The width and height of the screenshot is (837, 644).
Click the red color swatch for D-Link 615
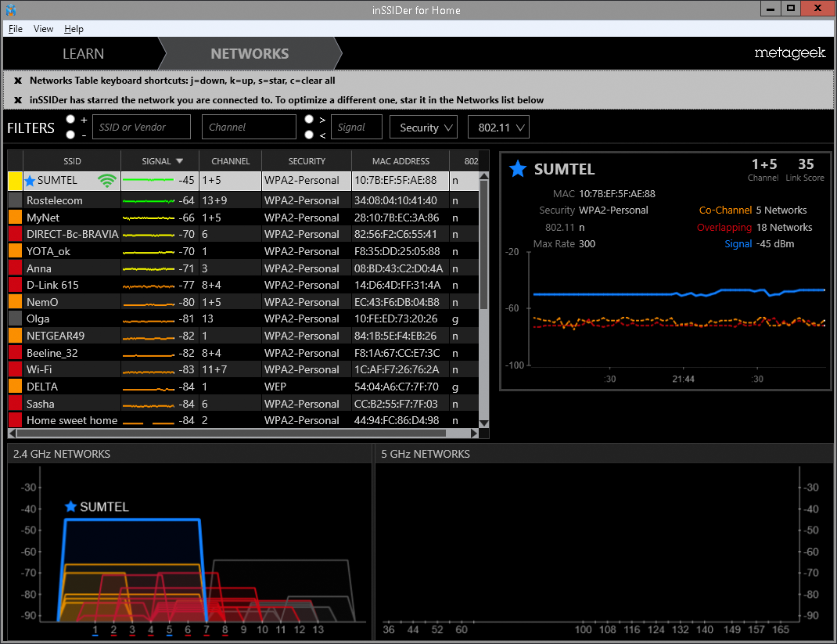(x=16, y=285)
